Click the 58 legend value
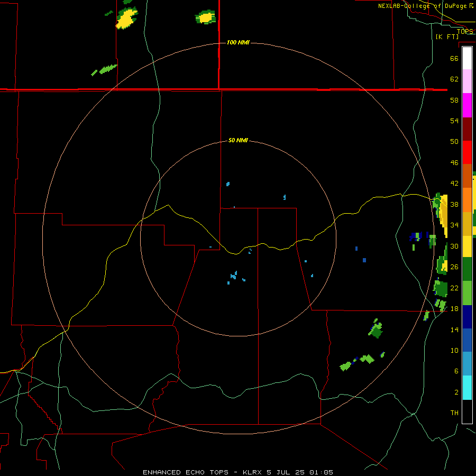The height and width of the screenshot is (476, 476). point(454,100)
